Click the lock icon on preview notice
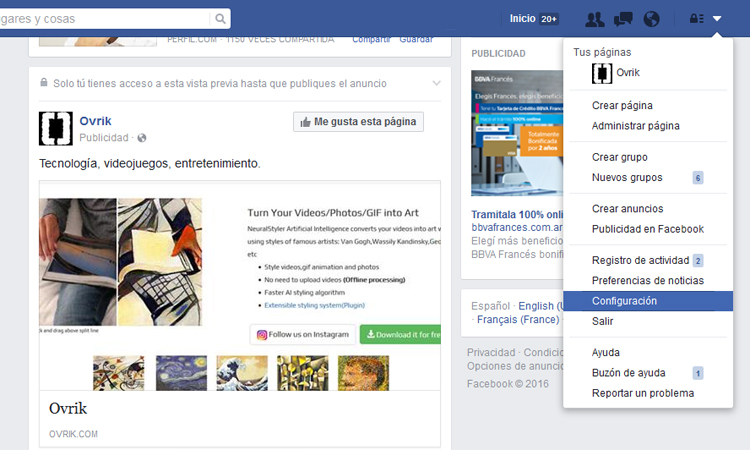Image resolution: width=750 pixels, height=450 pixels. point(44,82)
